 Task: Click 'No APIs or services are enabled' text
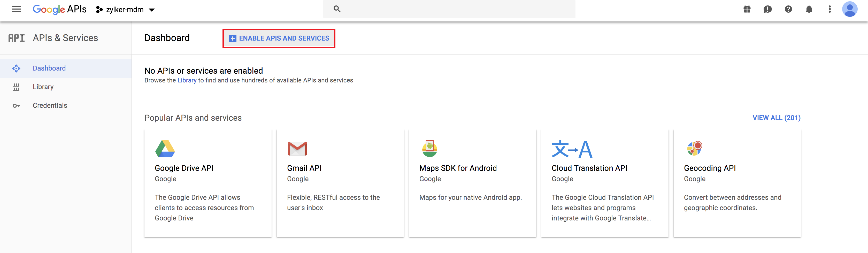(204, 71)
